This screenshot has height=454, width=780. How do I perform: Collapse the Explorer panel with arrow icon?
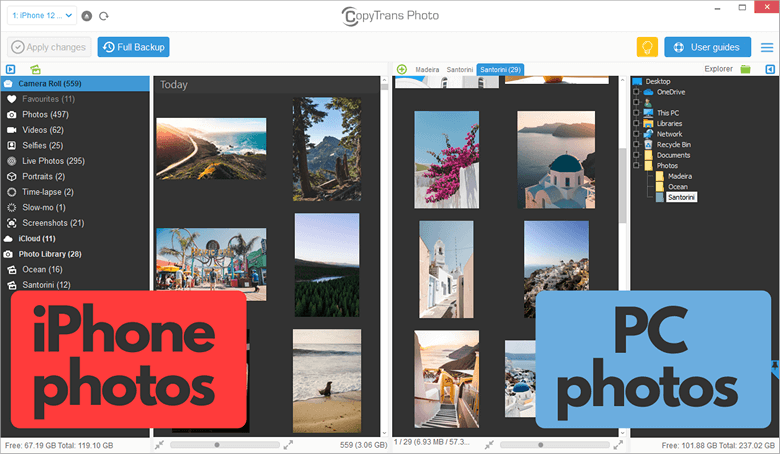coord(770,69)
